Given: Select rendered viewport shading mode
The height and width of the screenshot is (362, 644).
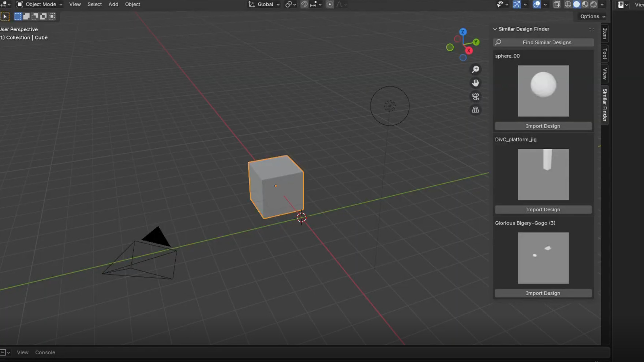Looking at the screenshot, I should coord(594,4).
